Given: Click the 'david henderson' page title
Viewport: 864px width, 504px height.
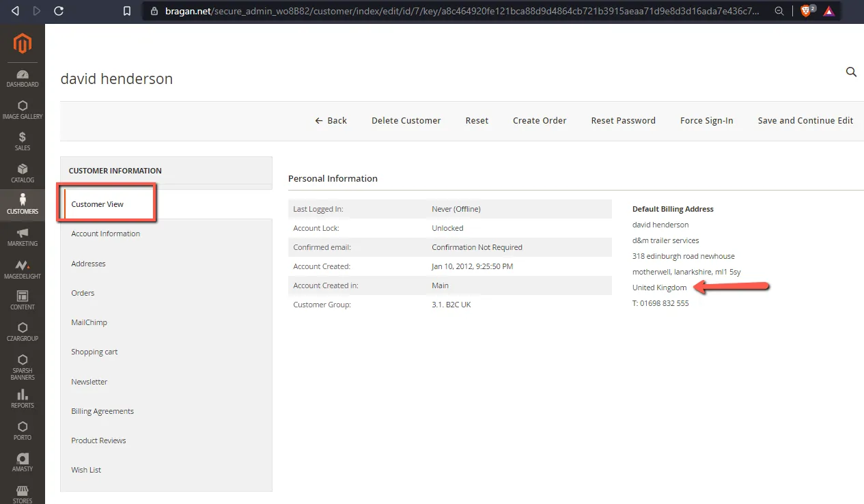Looking at the screenshot, I should coord(117,79).
